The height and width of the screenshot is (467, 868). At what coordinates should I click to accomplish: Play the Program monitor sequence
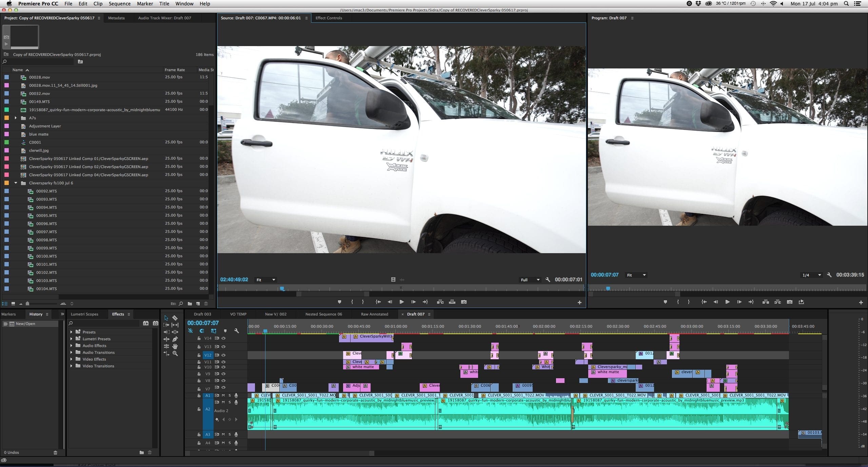(x=727, y=302)
